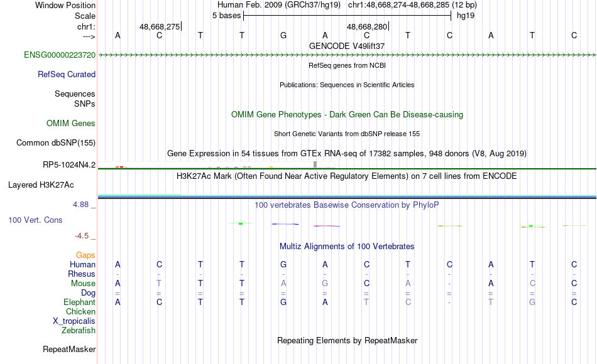
Task: Click the orange Gaps label
Action: coord(85,255)
